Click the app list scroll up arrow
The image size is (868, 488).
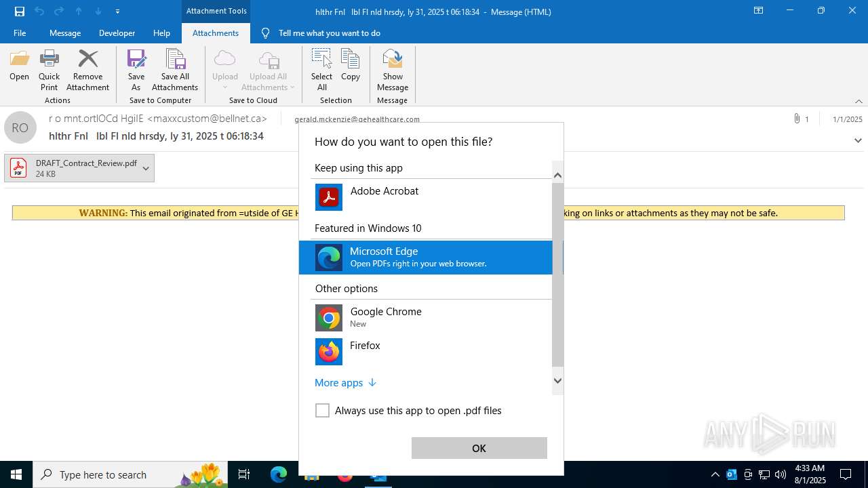(x=557, y=176)
